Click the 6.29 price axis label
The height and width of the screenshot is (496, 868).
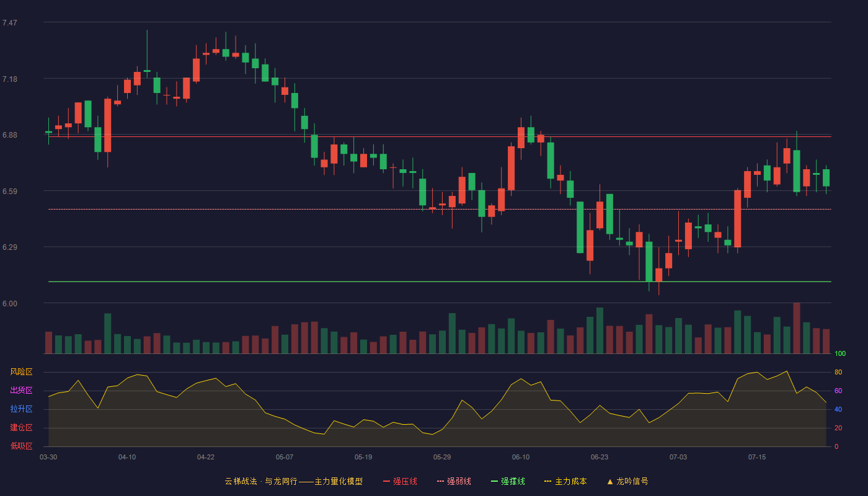(x=10, y=247)
